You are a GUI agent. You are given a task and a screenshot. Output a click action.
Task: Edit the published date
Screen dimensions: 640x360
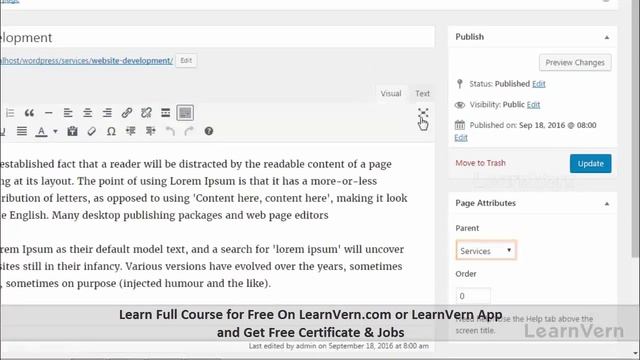pyautogui.click(x=461, y=138)
